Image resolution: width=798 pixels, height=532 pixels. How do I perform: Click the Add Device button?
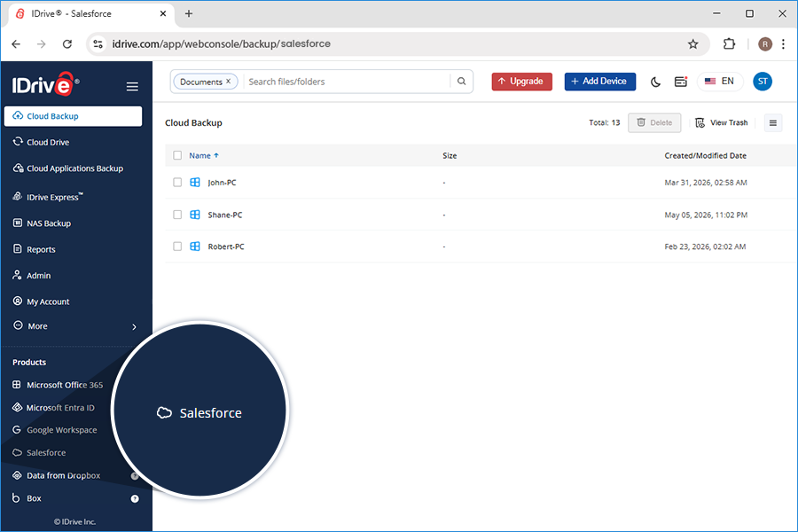[x=600, y=82]
